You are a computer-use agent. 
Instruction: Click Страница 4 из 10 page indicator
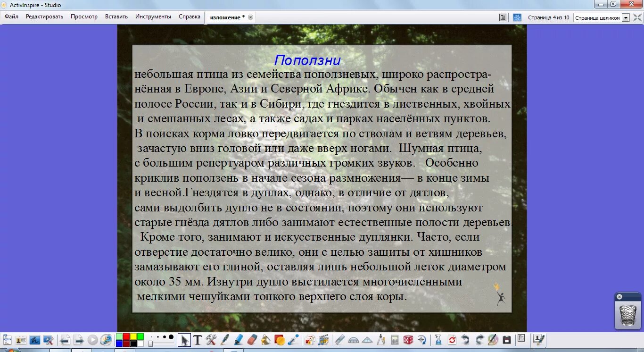(x=548, y=17)
